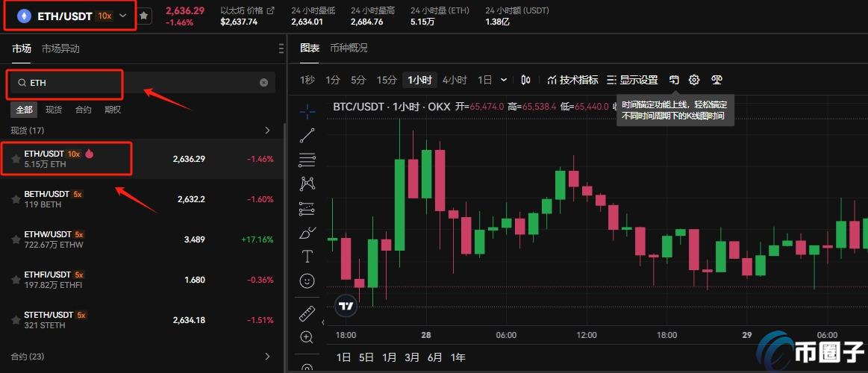
Task: Set chart interval to 5分
Action: (358, 80)
